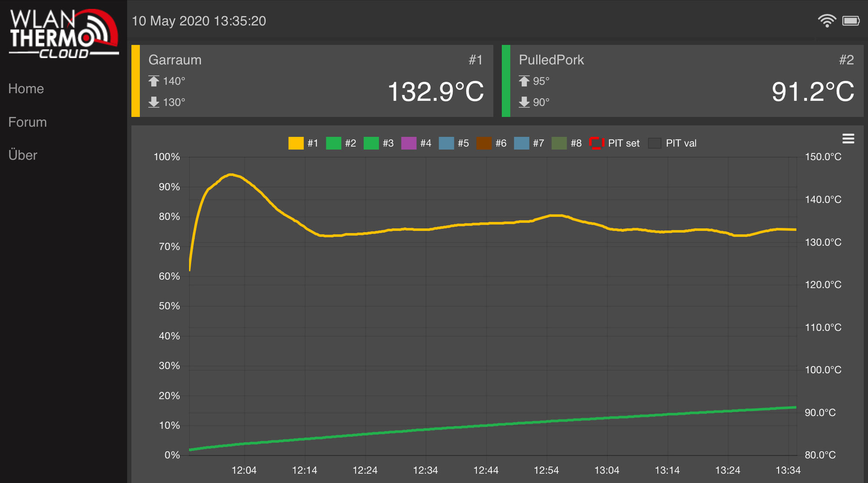
Task: Click the 91.2°C temperature reading
Action: (x=813, y=92)
